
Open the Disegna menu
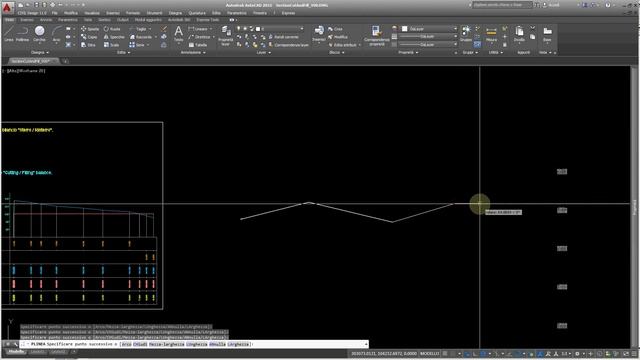point(175,13)
